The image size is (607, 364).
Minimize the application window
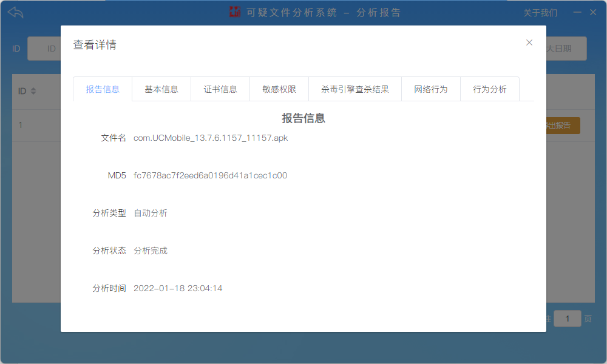coord(577,12)
